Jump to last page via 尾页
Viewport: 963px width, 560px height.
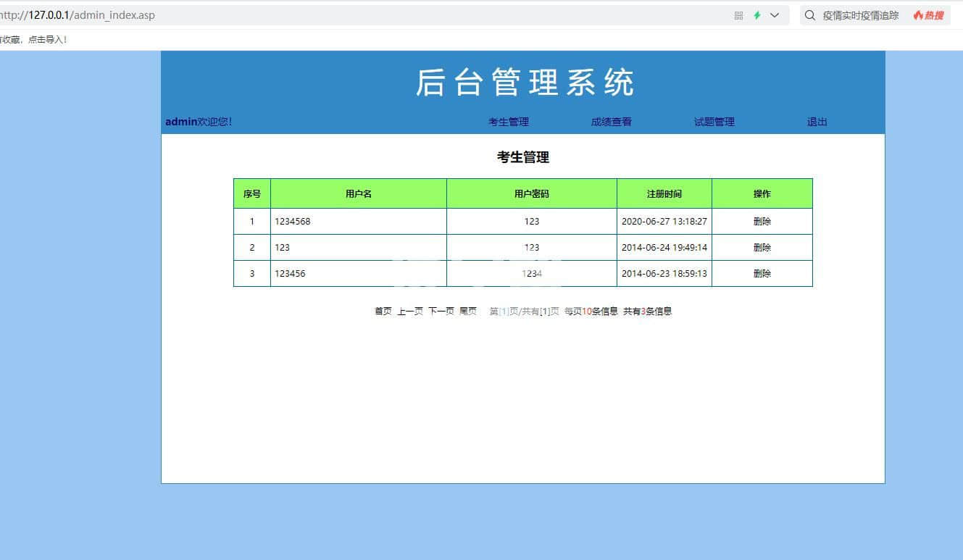tap(468, 312)
